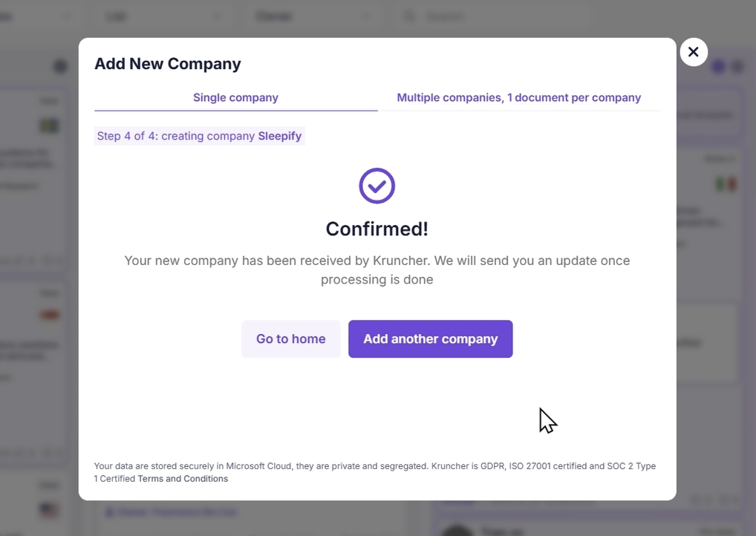Open the Terms and Conditions link
The image size is (756, 536).
coord(183,479)
